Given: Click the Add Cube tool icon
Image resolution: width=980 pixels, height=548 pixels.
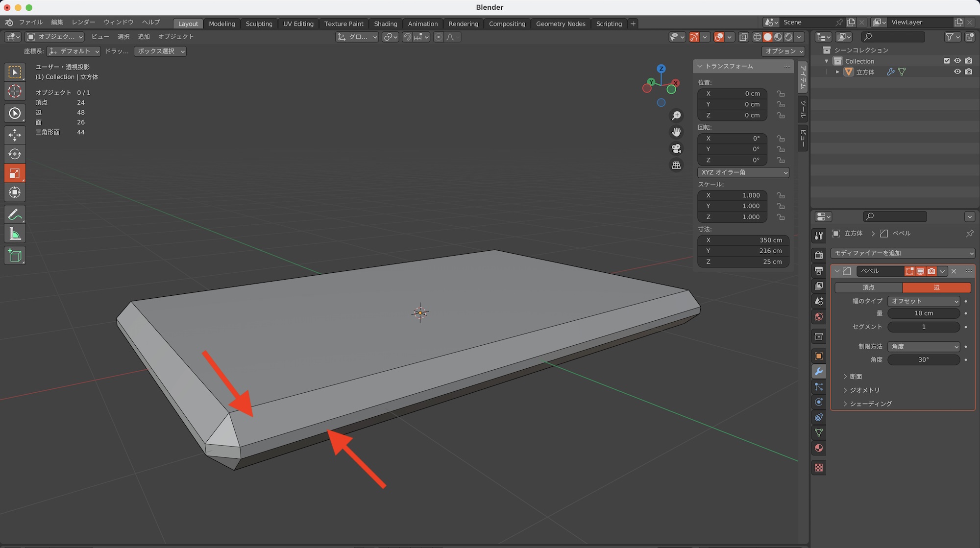Looking at the screenshot, I should click(15, 256).
